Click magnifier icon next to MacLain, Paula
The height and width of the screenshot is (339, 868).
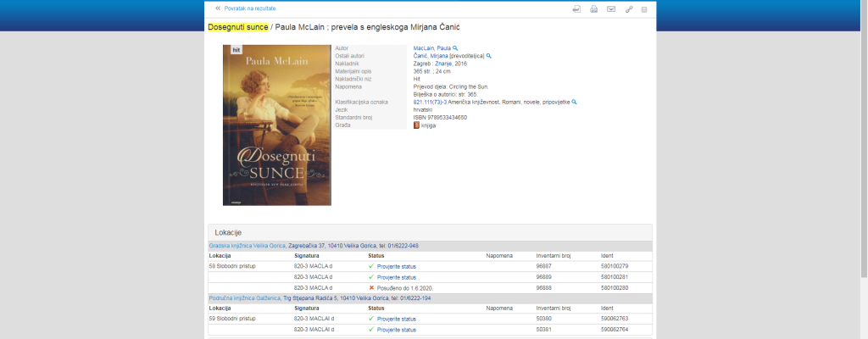455,48
